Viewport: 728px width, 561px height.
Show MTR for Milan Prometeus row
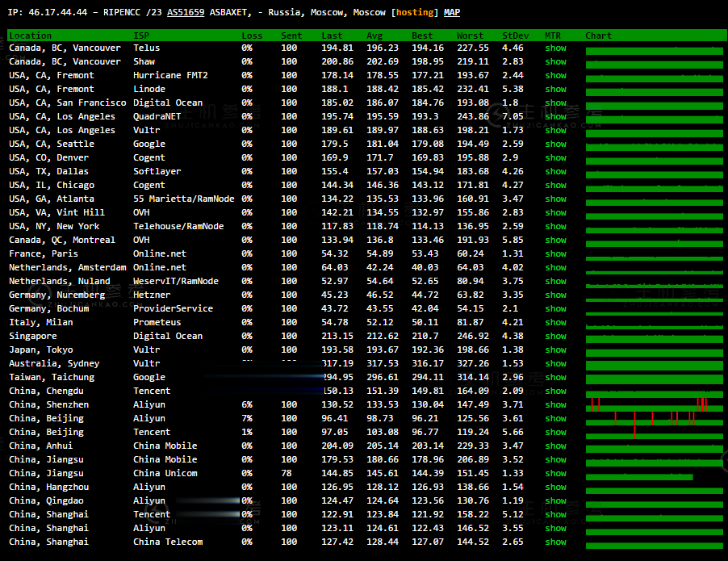(556, 322)
